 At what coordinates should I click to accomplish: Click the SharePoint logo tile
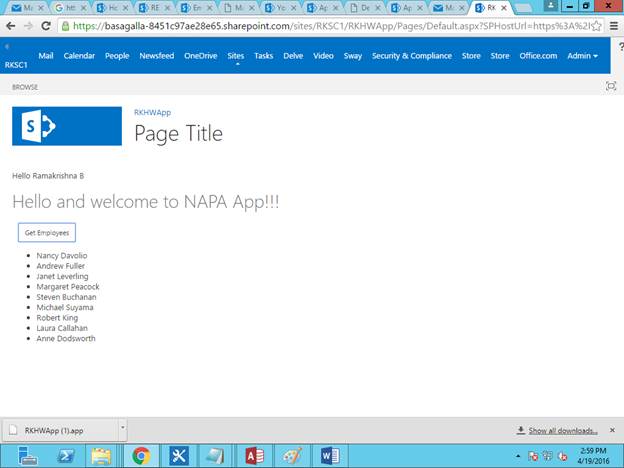(x=67, y=126)
